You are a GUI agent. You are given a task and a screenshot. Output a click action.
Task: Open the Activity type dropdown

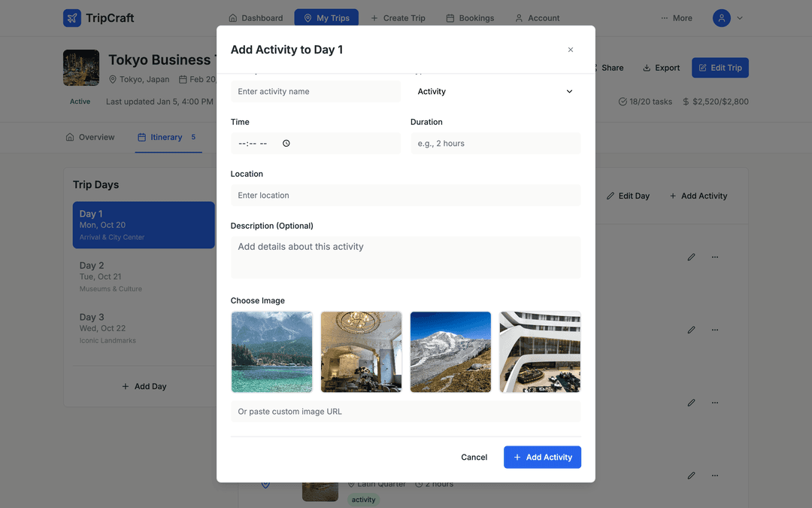pos(495,91)
